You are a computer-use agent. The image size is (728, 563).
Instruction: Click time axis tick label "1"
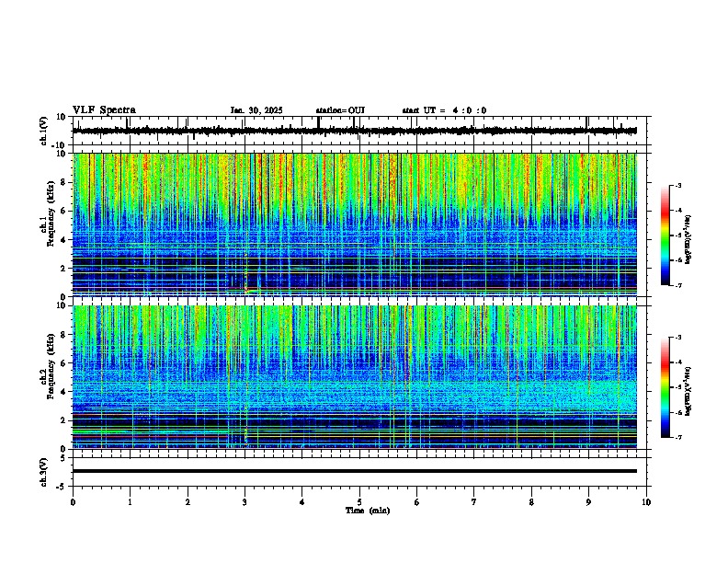pos(130,502)
